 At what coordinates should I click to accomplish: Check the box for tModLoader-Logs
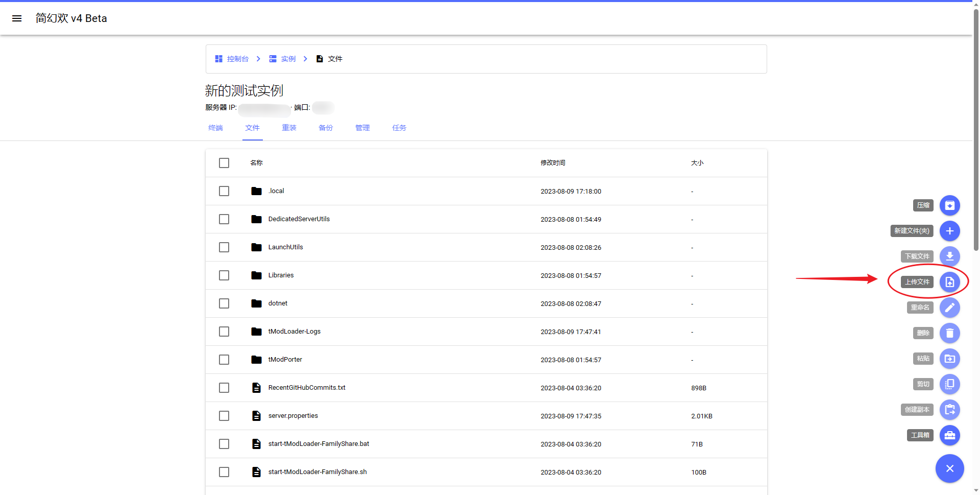pos(224,332)
